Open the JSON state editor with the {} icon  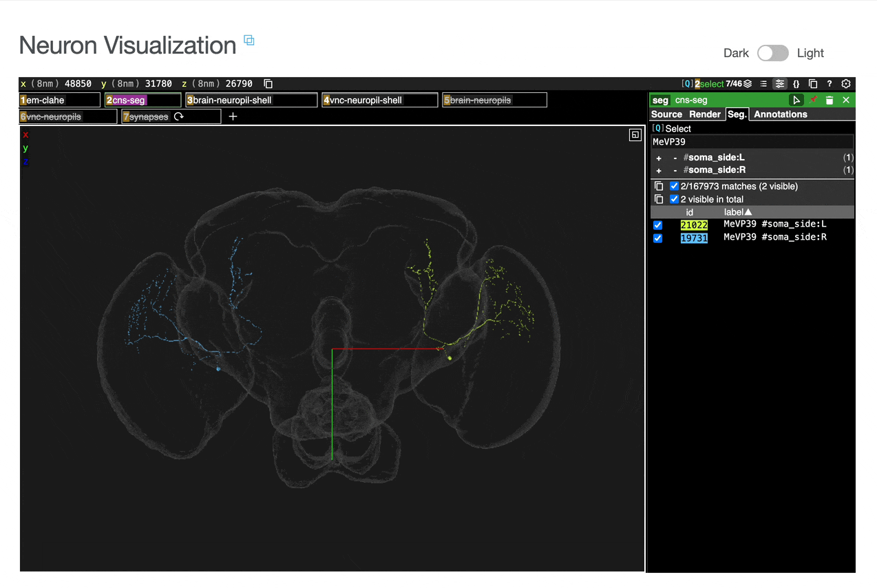pyautogui.click(x=796, y=83)
